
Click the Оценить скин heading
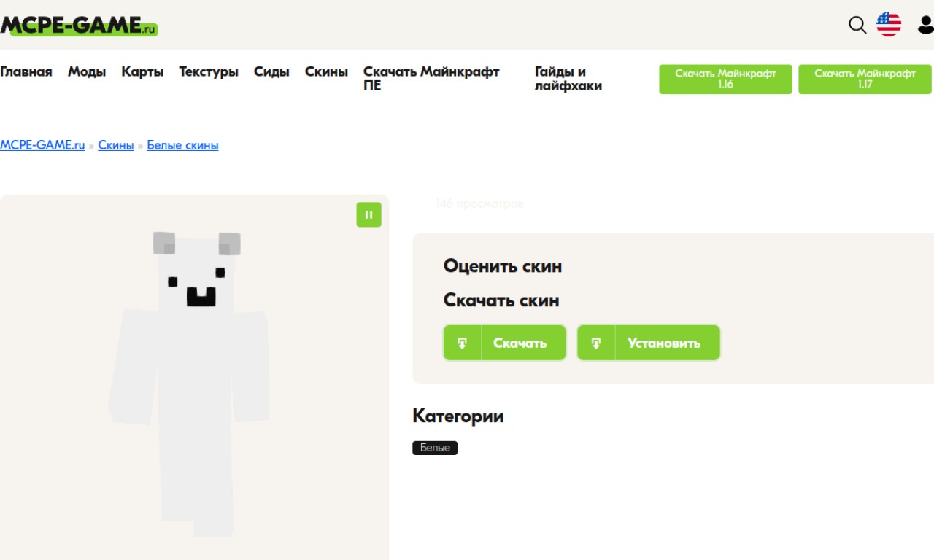coord(503,266)
